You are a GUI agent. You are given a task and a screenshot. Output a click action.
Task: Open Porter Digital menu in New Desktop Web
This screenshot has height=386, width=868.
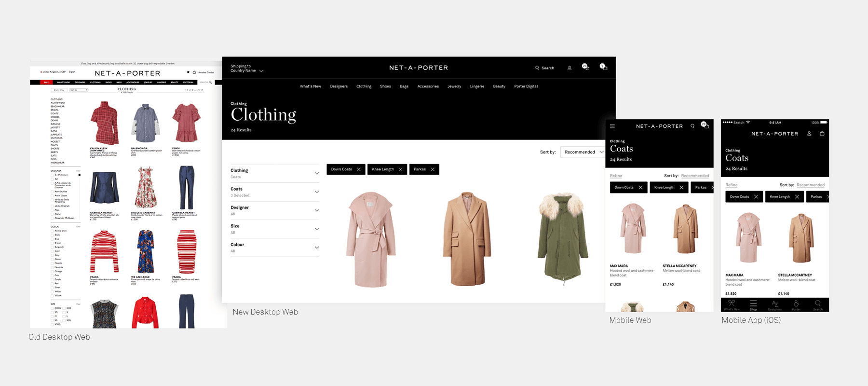point(526,86)
